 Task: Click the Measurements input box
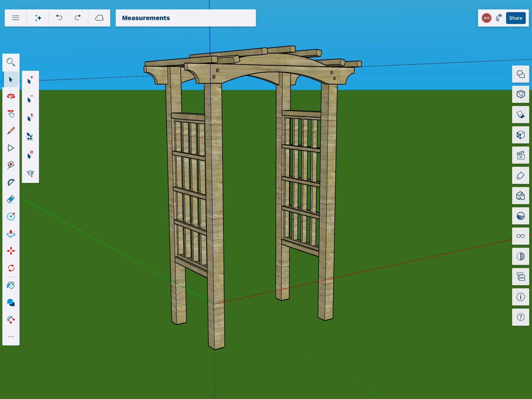pyautogui.click(x=186, y=18)
